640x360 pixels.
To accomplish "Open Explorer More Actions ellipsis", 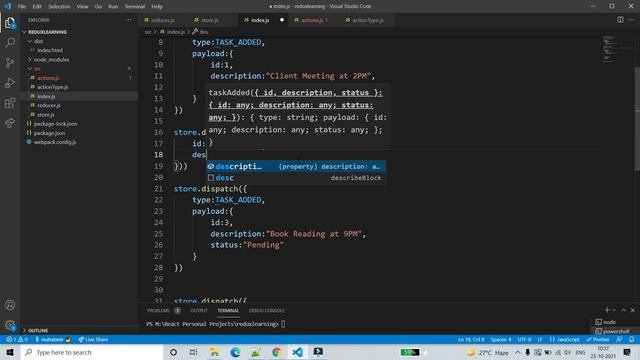I will tap(129, 20).
